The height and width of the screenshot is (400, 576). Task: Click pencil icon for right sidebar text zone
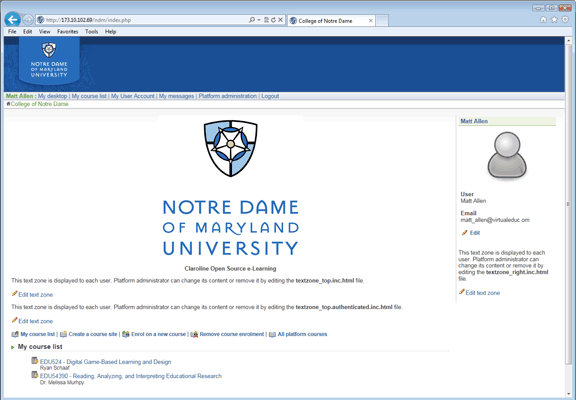pos(462,292)
